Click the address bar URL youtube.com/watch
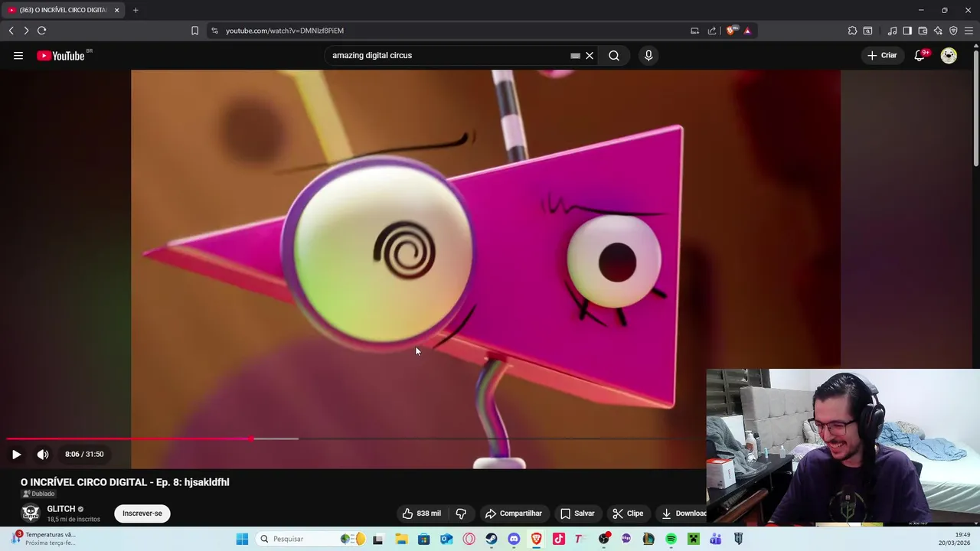Viewport: 980px width, 551px height. [x=285, y=31]
